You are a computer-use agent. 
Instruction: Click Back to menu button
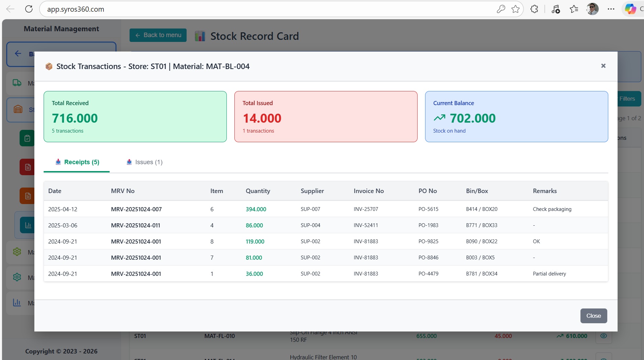point(158,35)
